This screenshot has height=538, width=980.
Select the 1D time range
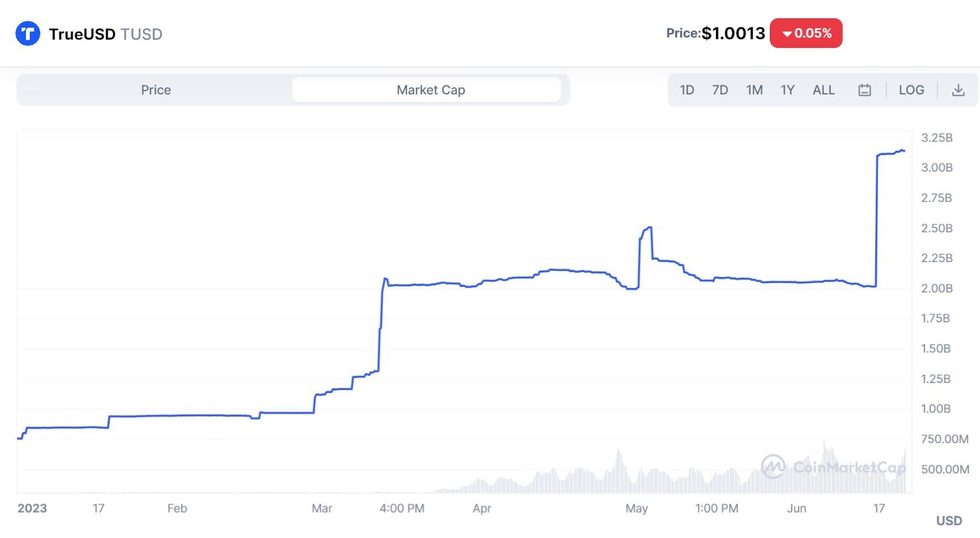coord(687,90)
